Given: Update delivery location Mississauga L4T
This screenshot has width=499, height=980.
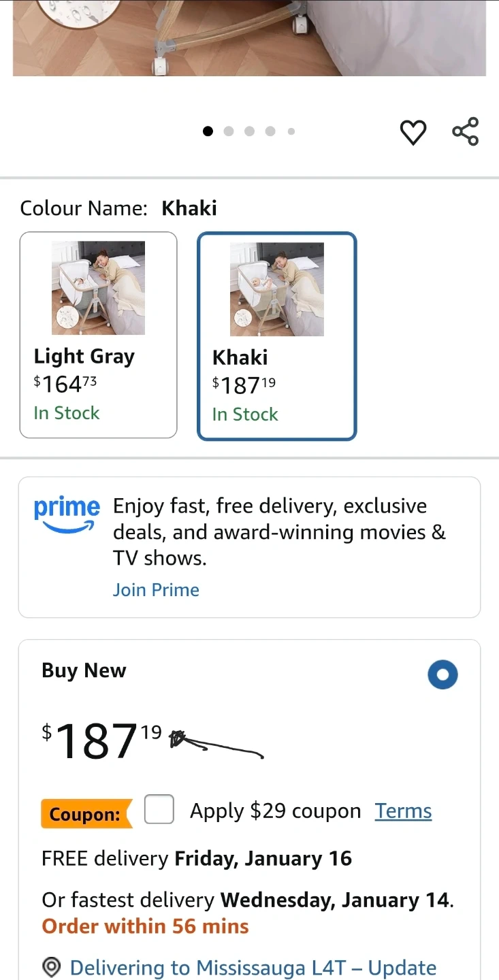Looking at the screenshot, I should (x=253, y=967).
